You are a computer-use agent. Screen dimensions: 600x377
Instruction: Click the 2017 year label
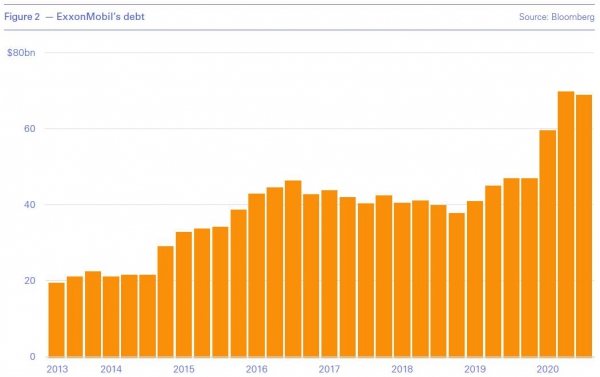pyautogui.click(x=329, y=369)
